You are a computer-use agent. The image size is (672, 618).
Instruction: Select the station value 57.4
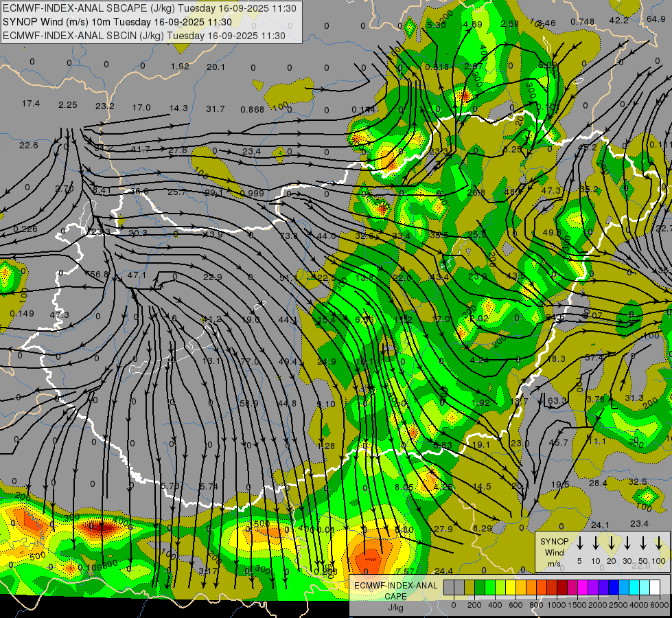pos(594,357)
